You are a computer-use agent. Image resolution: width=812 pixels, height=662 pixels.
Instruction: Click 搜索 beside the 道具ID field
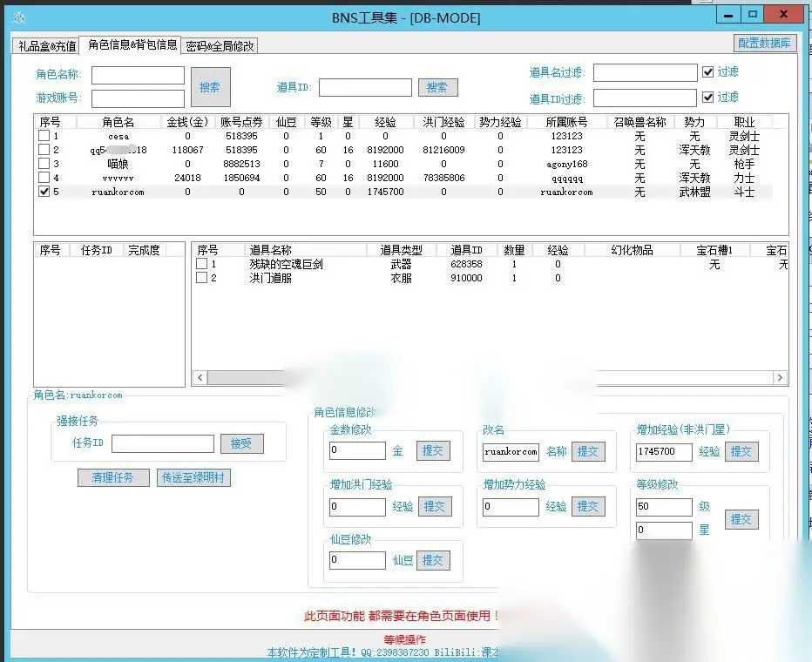(x=437, y=87)
